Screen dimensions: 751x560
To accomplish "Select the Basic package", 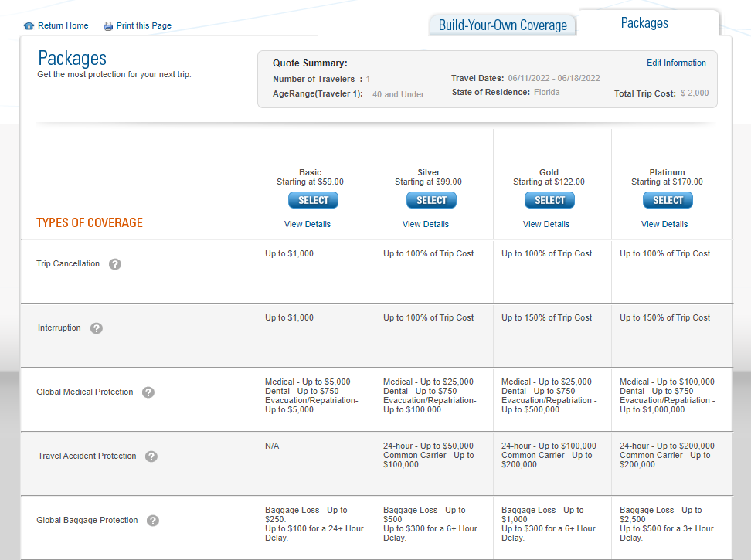I will pyautogui.click(x=313, y=200).
